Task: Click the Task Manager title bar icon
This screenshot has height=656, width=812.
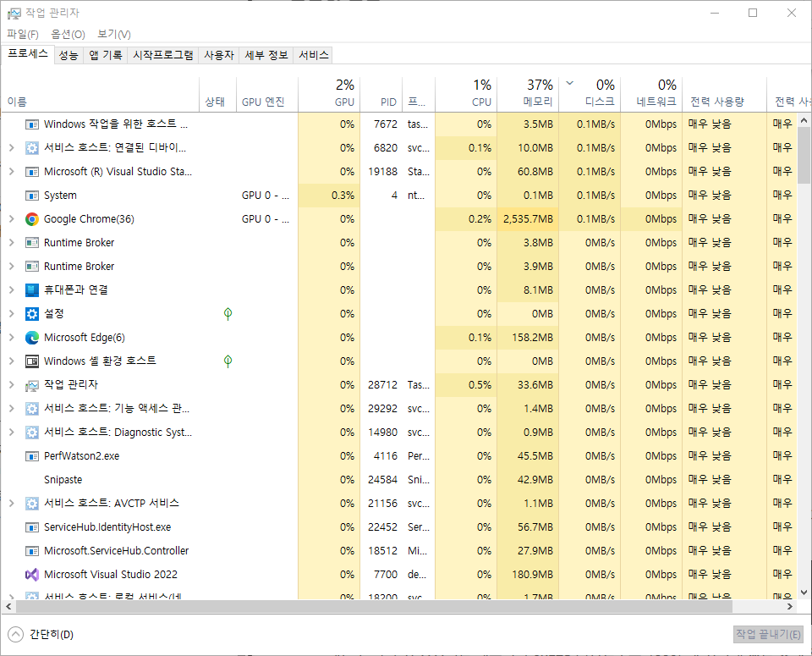Action: (x=14, y=14)
